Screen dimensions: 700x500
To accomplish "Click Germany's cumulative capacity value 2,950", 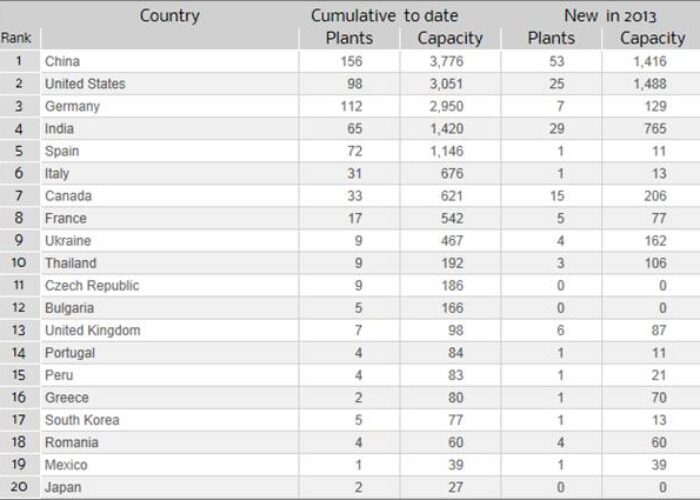I will pos(446,106).
